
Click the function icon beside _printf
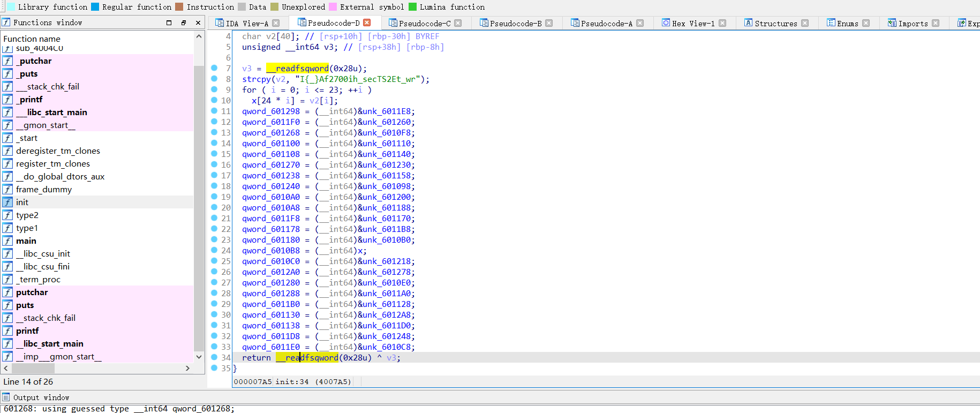pyautogui.click(x=7, y=99)
